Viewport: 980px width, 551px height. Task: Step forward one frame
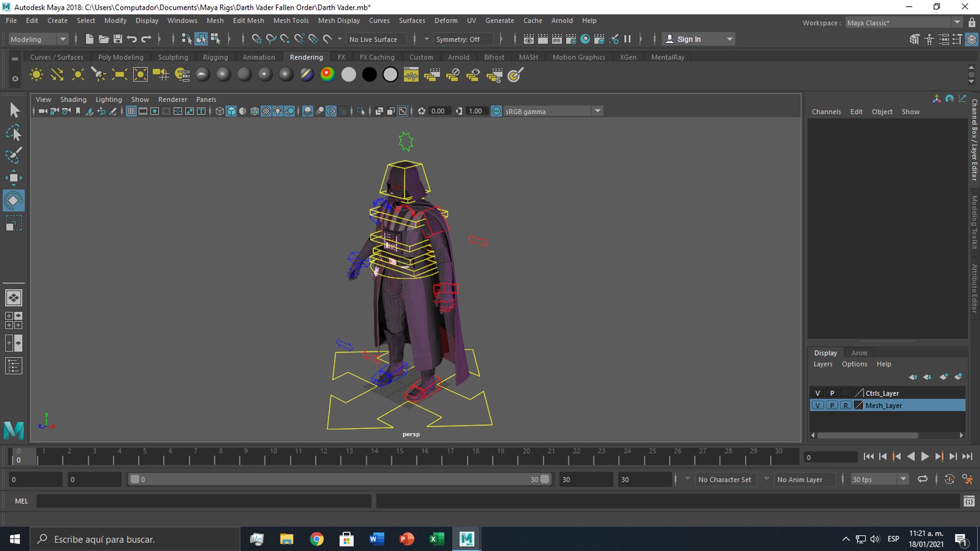click(x=953, y=457)
